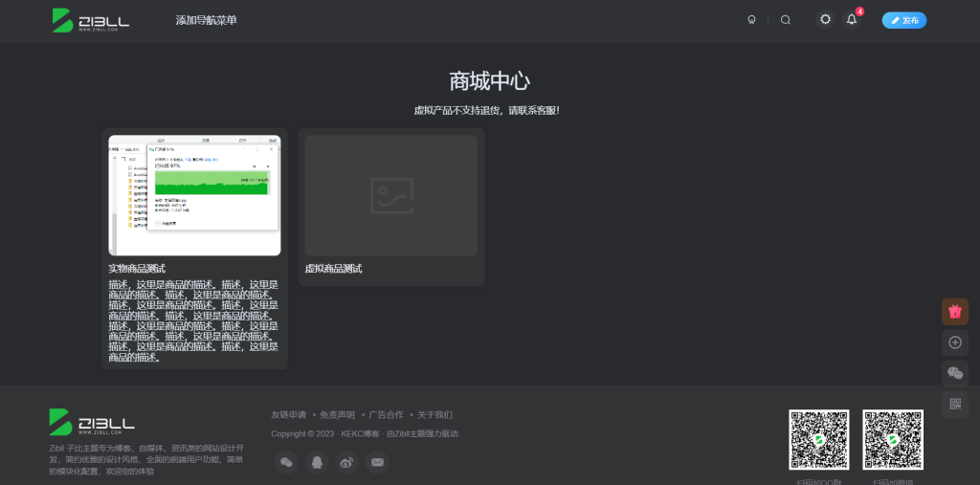
Task: Open the WeChat floating sidebar icon
Action: click(x=955, y=373)
